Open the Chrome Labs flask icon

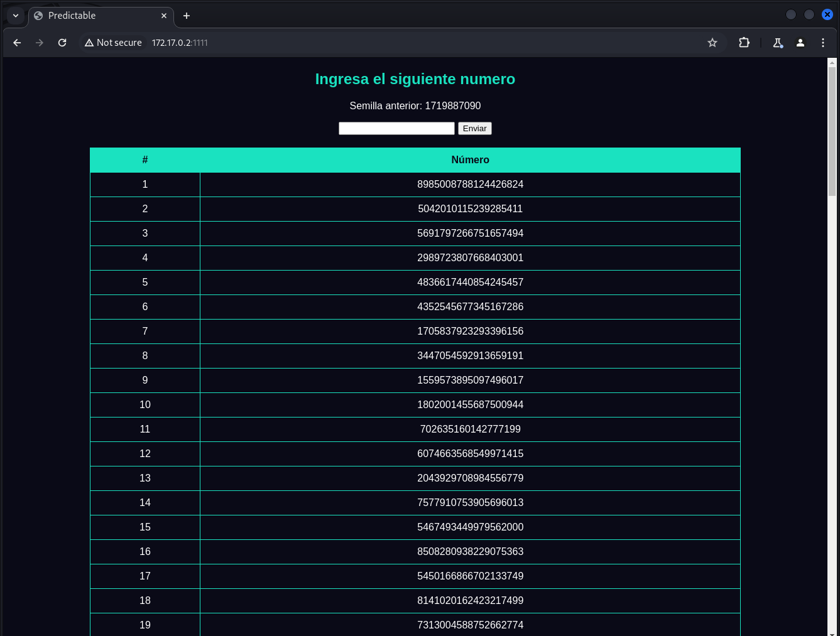778,43
